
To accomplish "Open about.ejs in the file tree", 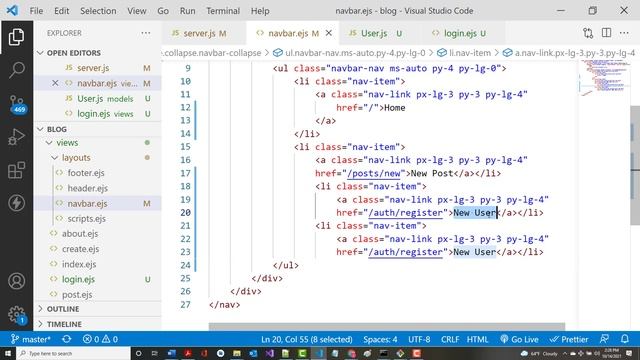I will point(80,234).
